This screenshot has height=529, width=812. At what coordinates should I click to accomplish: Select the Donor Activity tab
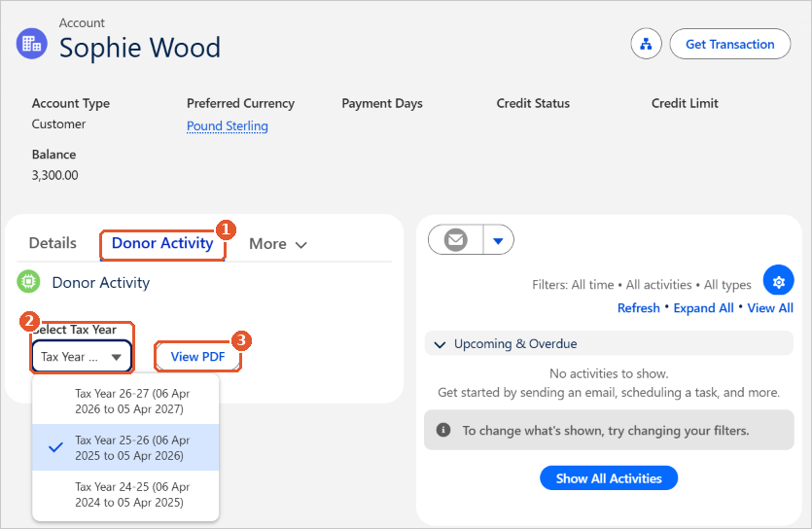(162, 243)
